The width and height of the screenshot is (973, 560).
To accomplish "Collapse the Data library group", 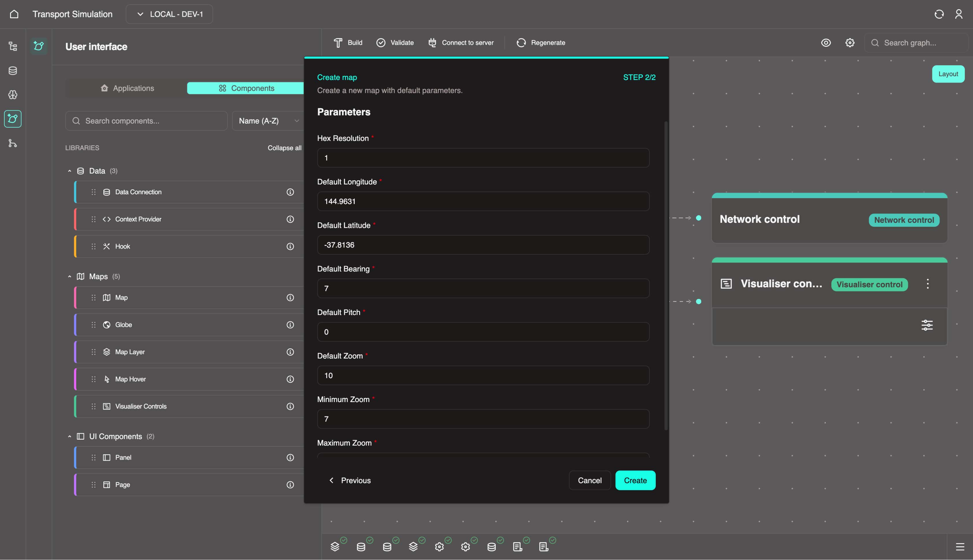I will click(x=69, y=171).
